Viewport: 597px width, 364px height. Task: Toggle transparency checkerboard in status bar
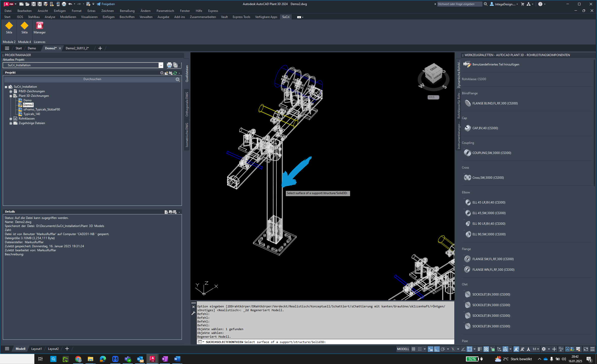[x=486, y=349]
